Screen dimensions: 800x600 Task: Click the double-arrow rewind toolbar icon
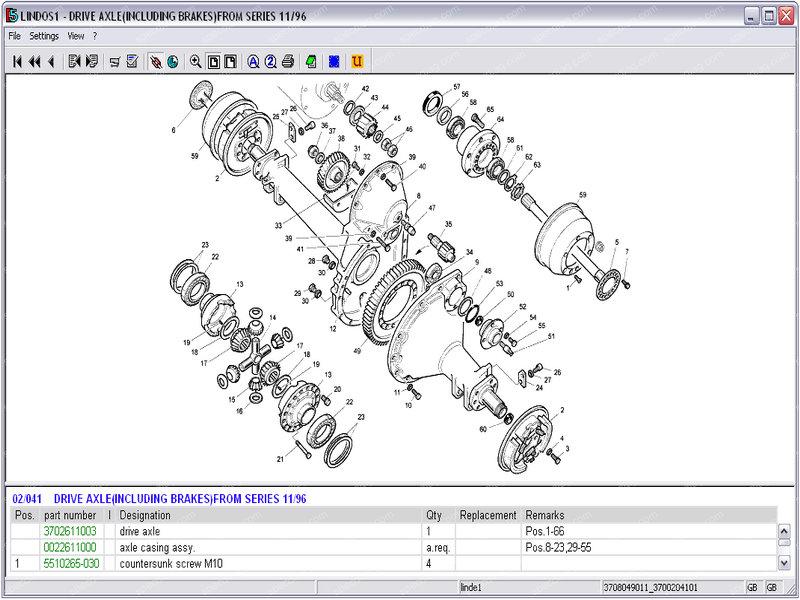click(x=34, y=62)
